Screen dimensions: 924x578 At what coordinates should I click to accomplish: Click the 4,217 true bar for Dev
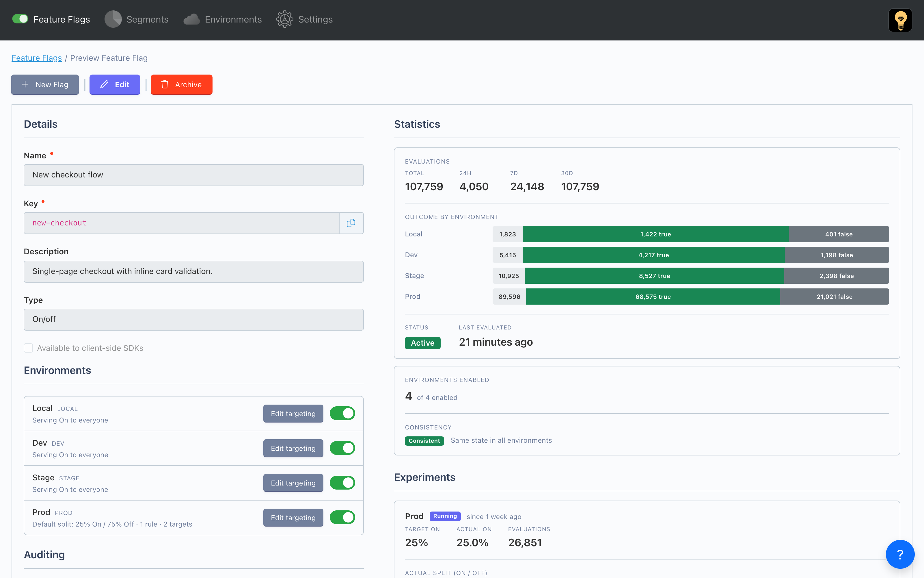point(654,255)
